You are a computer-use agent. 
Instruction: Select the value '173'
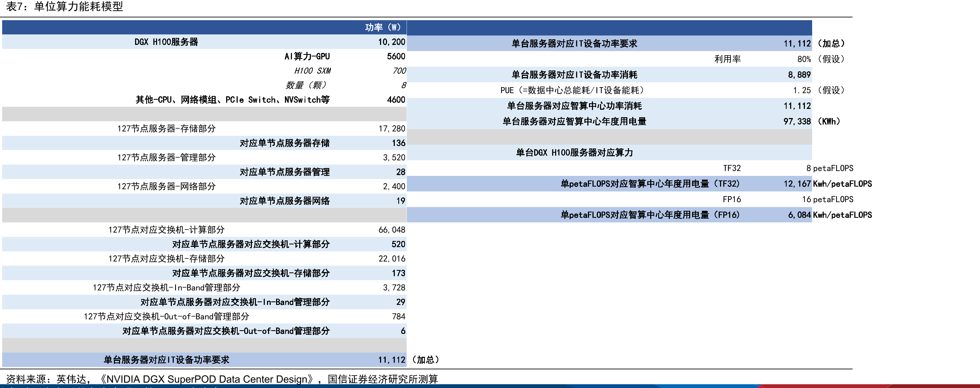399,273
